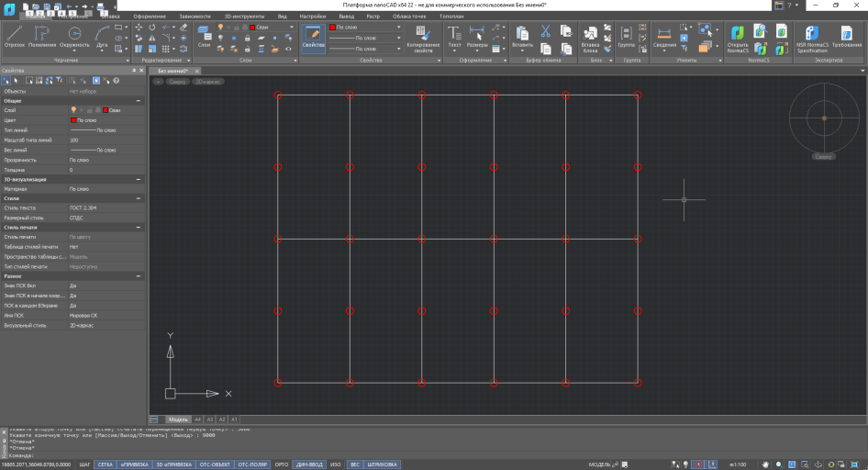
Task: Open the Оформление ribbon tab
Action: pyautogui.click(x=150, y=17)
